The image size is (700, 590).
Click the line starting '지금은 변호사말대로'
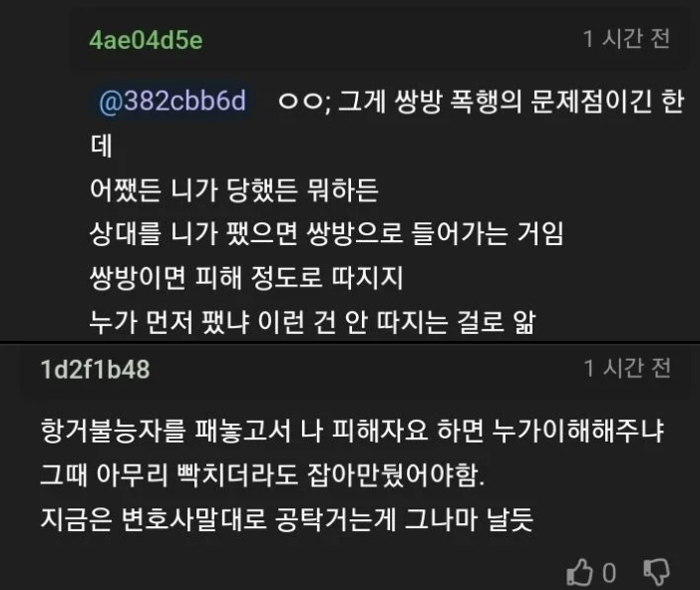284,520
